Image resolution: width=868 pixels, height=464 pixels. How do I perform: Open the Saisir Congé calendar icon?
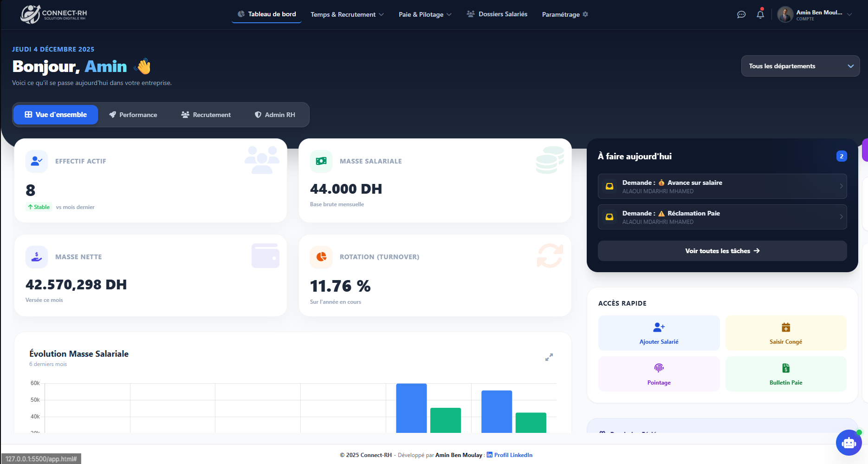pos(785,327)
